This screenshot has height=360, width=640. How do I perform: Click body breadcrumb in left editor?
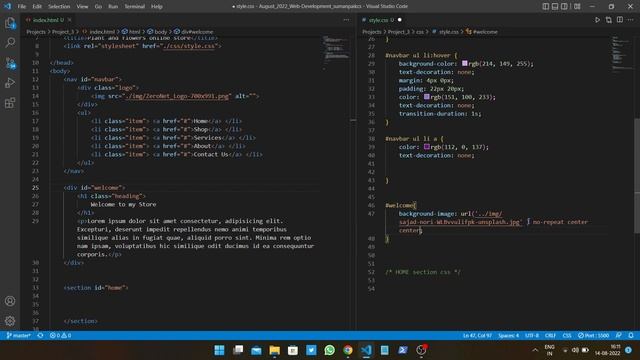[157, 31]
